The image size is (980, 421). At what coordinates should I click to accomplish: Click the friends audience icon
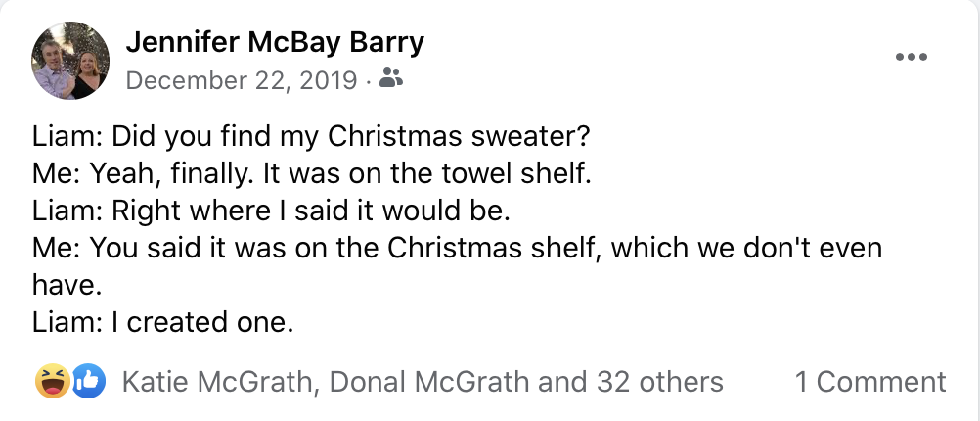click(x=390, y=78)
